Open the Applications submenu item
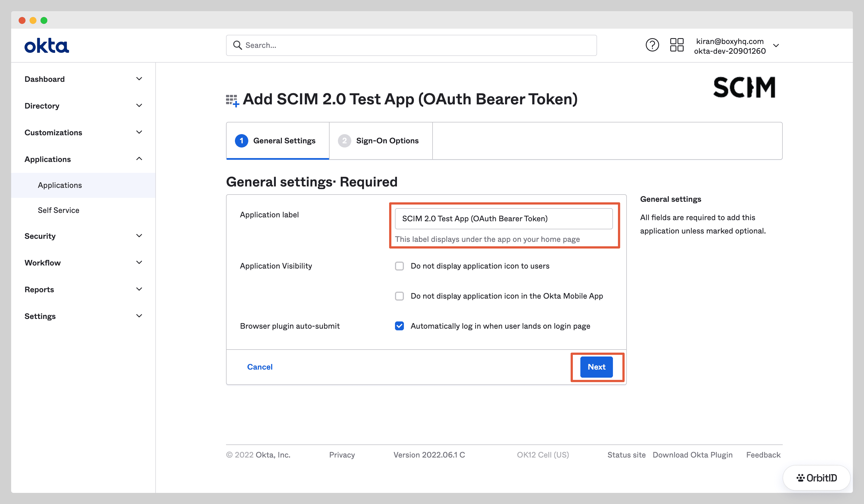The height and width of the screenshot is (504, 864). pos(83,185)
